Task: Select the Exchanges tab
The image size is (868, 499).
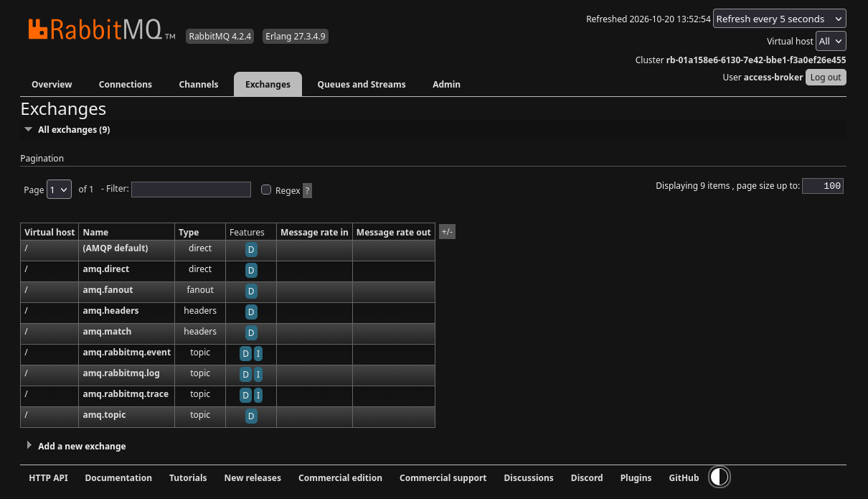Action: [x=268, y=84]
